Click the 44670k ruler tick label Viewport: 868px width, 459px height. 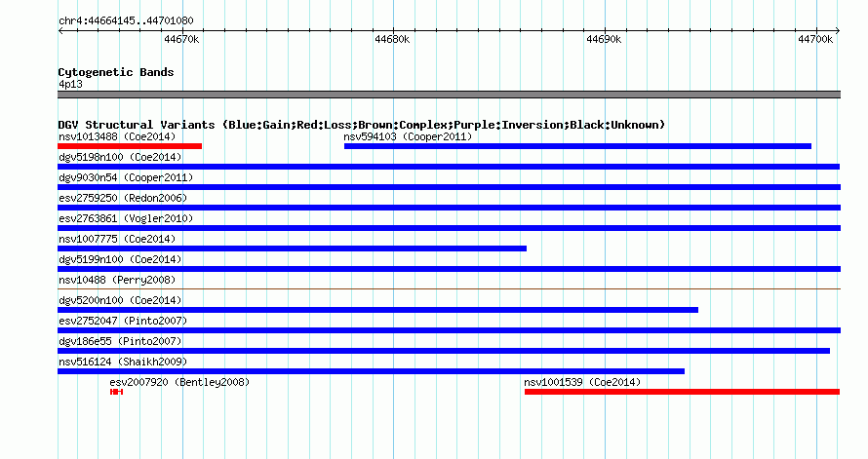(181, 39)
